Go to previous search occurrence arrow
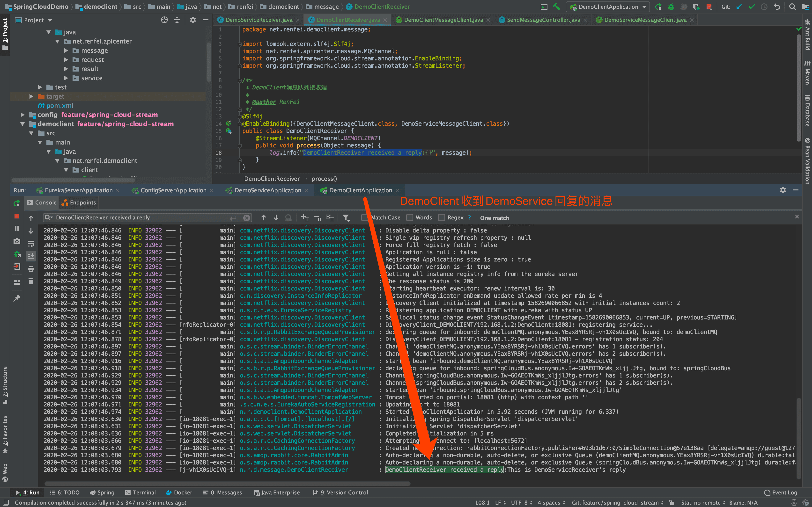This screenshot has width=812, height=507. click(263, 218)
